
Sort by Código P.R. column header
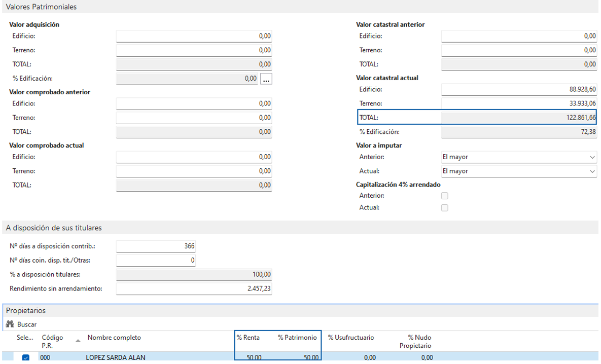(53, 341)
